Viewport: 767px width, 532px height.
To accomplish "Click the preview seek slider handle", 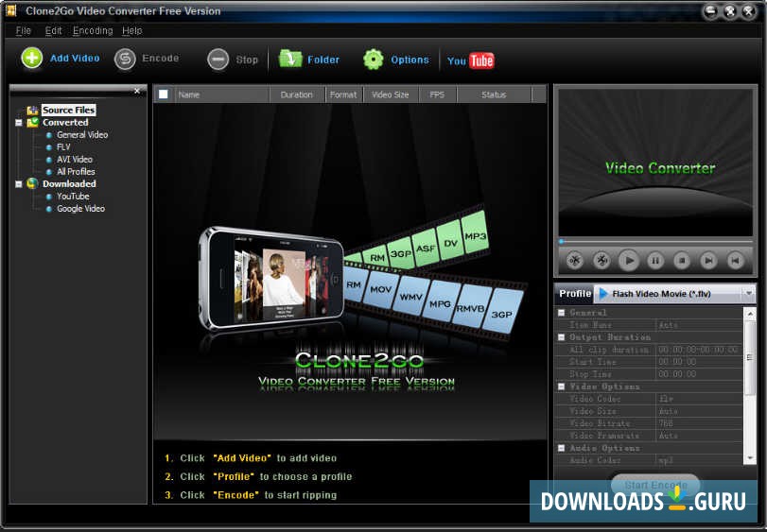I will coord(562,241).
